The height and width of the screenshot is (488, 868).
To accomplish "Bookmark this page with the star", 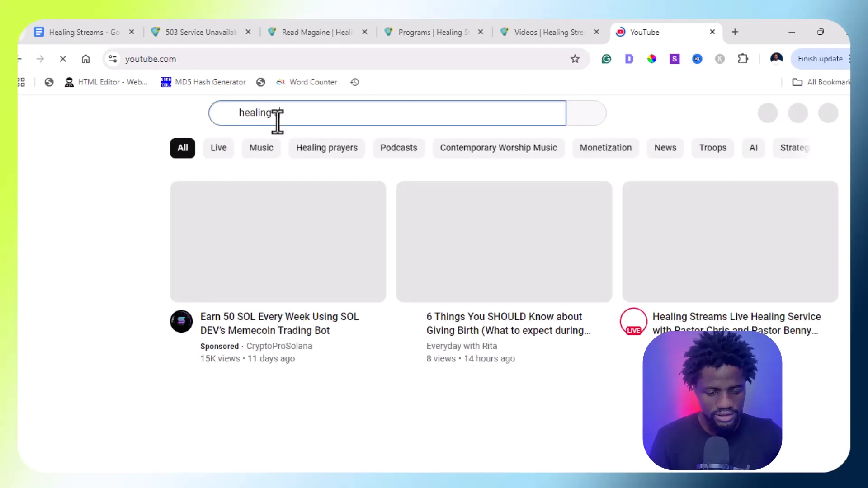I will click(x=575, y=59).
